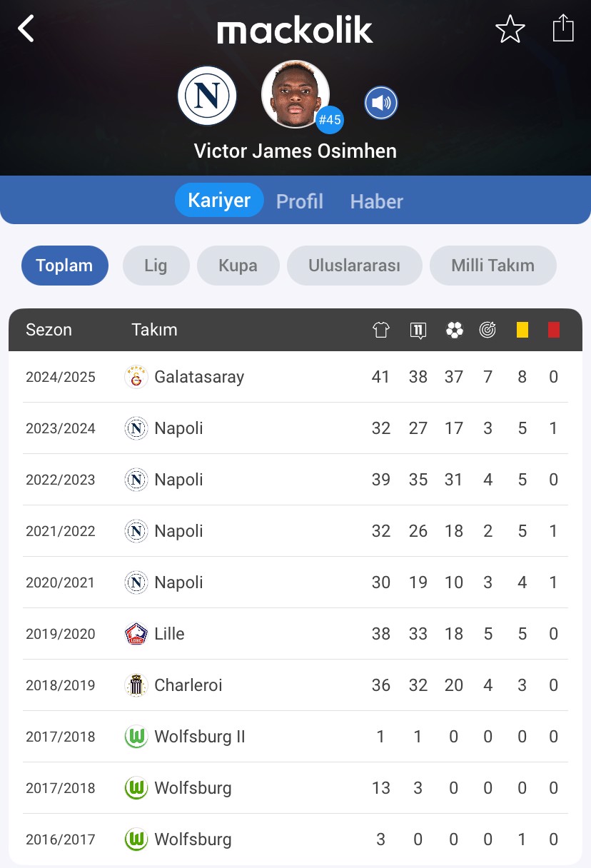The height and width of the screenshot is (868, 591).
Task: Tap the starting eleven column icon
Action: pyautogui.click(x=418, y=330)
